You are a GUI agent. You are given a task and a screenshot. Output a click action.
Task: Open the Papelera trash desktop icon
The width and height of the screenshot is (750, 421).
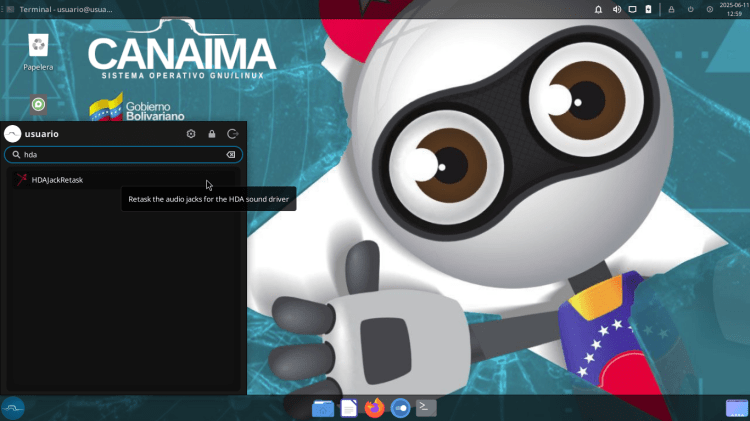[38, 50]
